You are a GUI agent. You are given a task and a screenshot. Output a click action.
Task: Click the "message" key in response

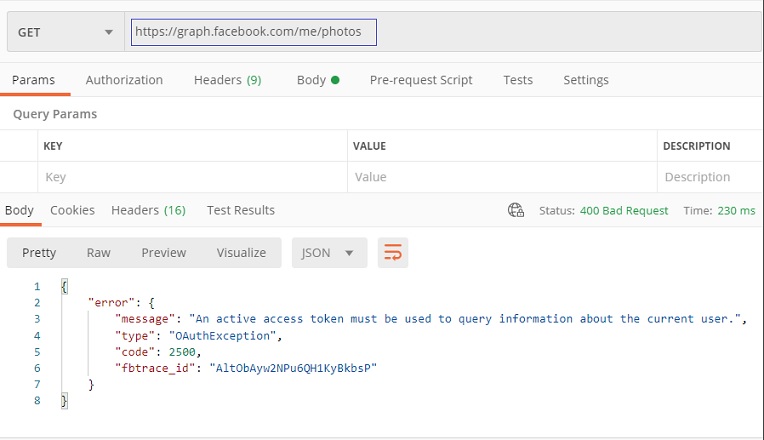coord(145,319)
